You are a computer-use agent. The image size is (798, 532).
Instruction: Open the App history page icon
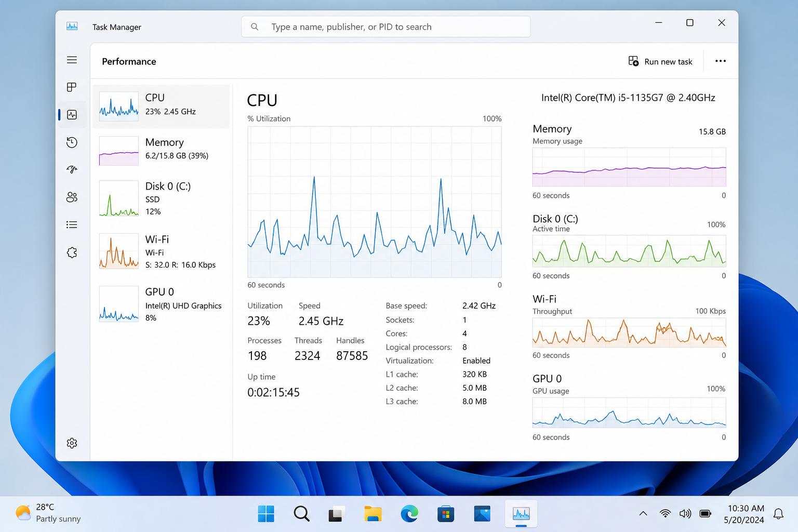point(72,142)
